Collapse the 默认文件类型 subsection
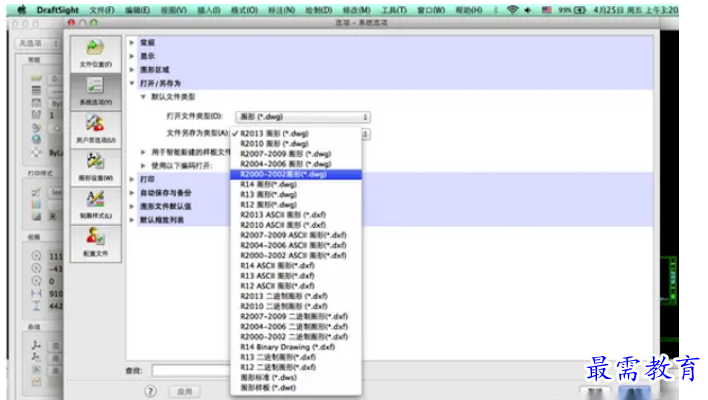708x400 pixels. [143, 97]
